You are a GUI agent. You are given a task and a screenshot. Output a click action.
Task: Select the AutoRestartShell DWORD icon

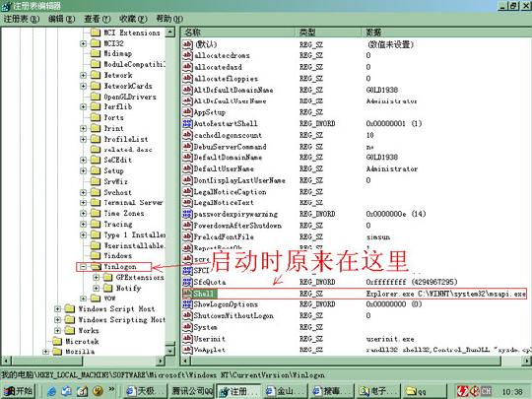(187, 123)
